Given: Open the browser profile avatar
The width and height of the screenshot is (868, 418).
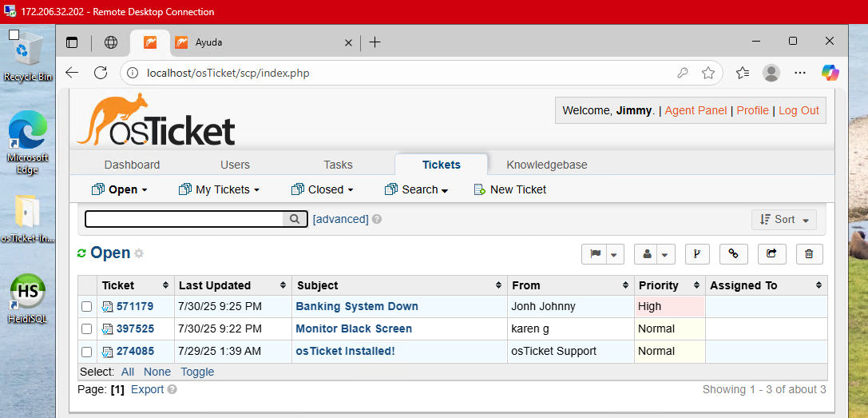Looking at the screenshot, I should point(771,73).
